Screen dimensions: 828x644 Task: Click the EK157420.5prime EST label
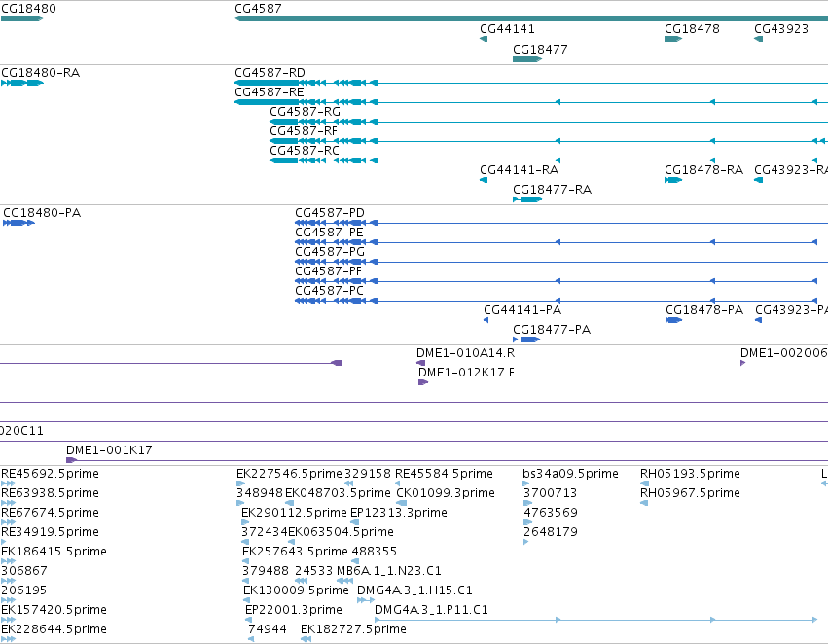[x=54, y=610]
